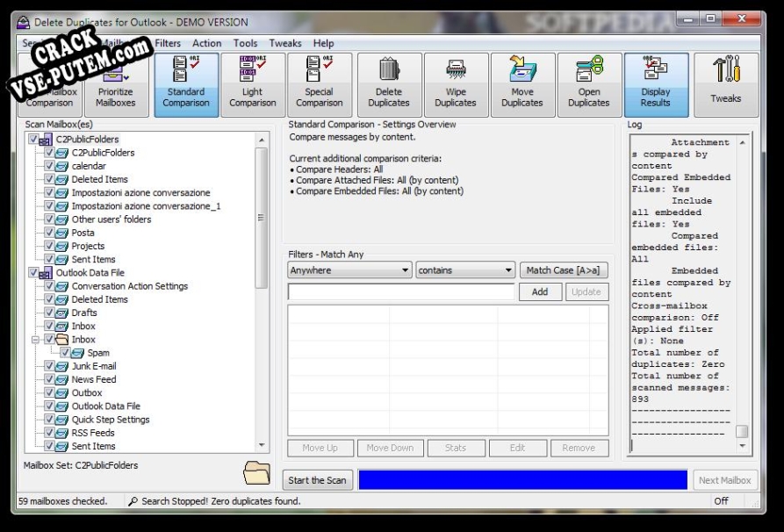Click the Quick Step Settings folder icon
The image size is (784, 532).
[62, 420]
